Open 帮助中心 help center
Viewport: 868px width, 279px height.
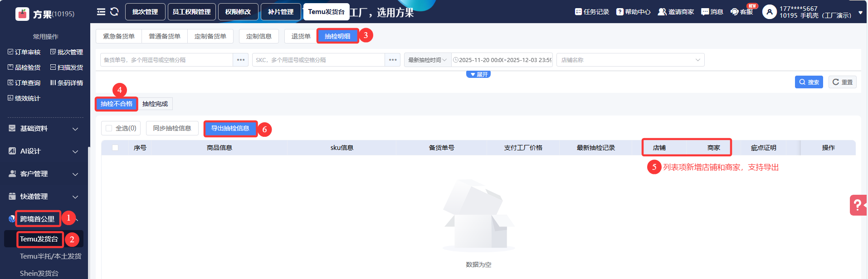pyautogui.click(x=633, y=12)
